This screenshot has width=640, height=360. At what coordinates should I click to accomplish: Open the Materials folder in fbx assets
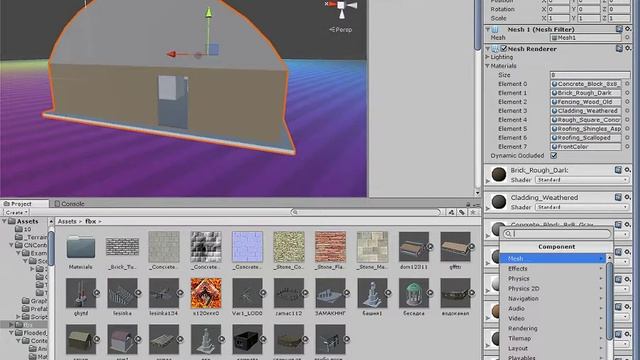point(80,247)
